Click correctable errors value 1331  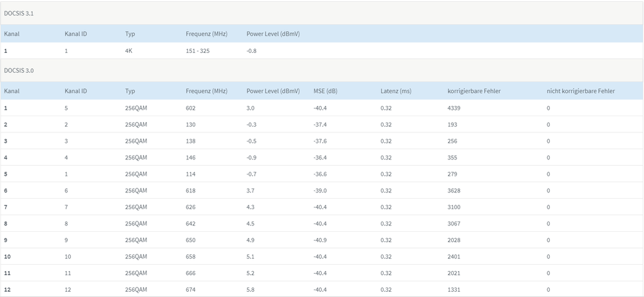coord(454,290)
